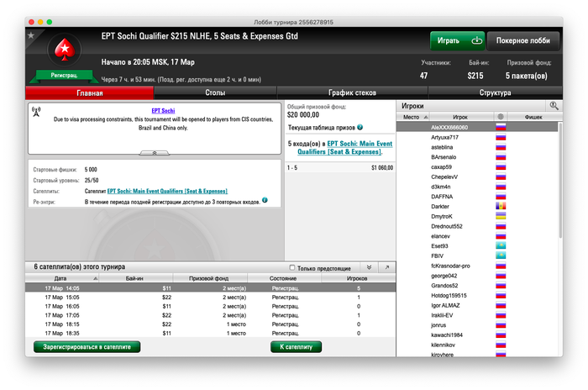Select satellite row 17 Мар 15:05
Screen dimensions: 588x390
pos(210,298)
